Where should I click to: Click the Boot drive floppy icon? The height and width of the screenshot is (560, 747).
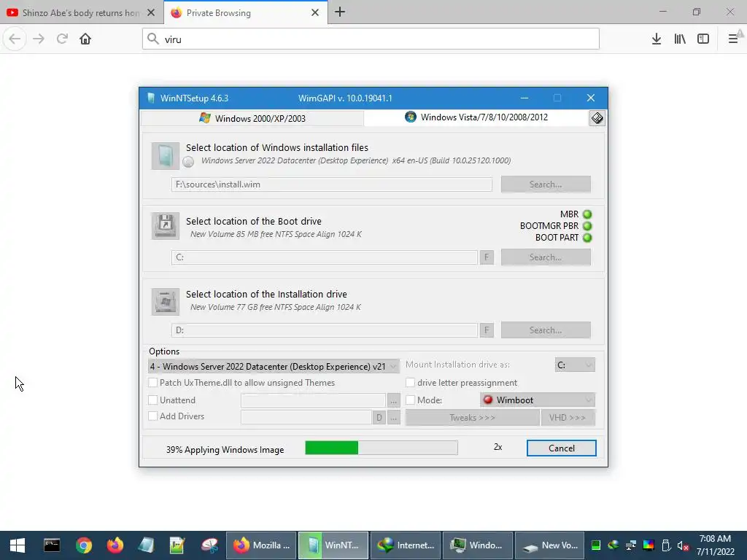pyautogui.click(x=166, y=226)
